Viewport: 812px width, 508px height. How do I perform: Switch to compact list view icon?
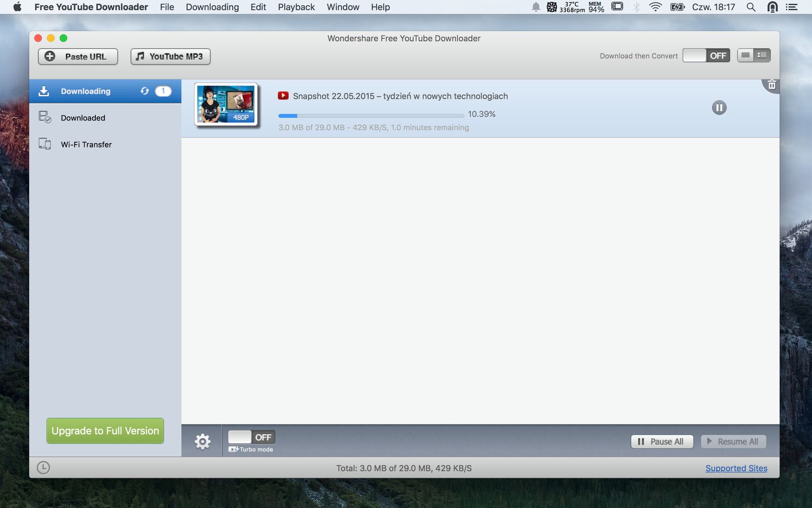[x=745, y=55]
